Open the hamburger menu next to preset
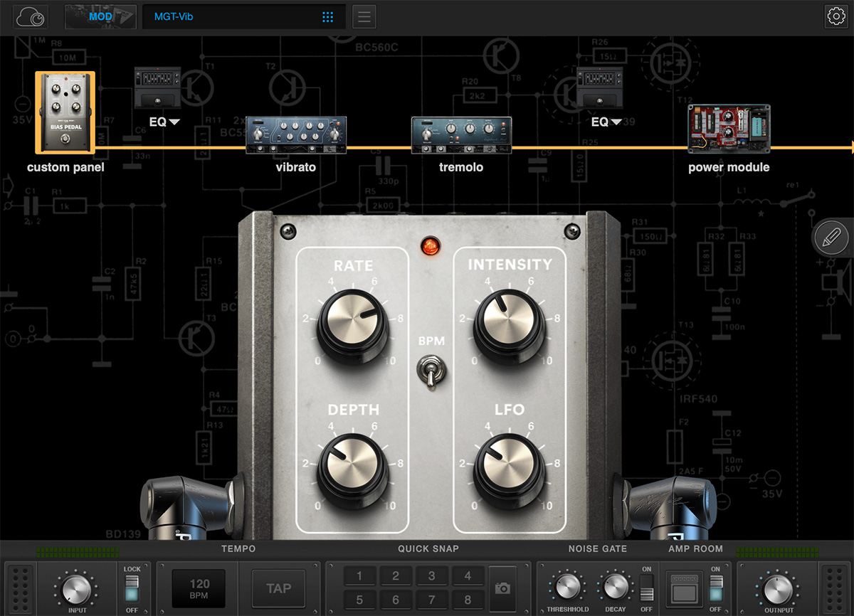The height and width of the screenshot is (616, 854). [x=364, y=16]
